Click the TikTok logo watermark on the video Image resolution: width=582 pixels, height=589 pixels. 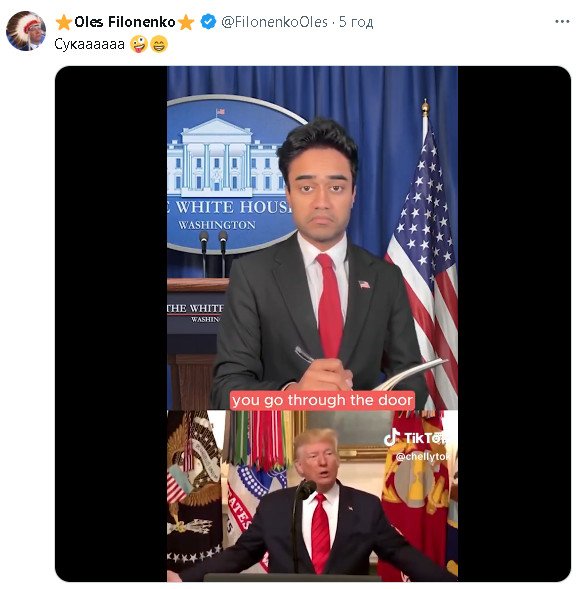click(x=415, y=437)
